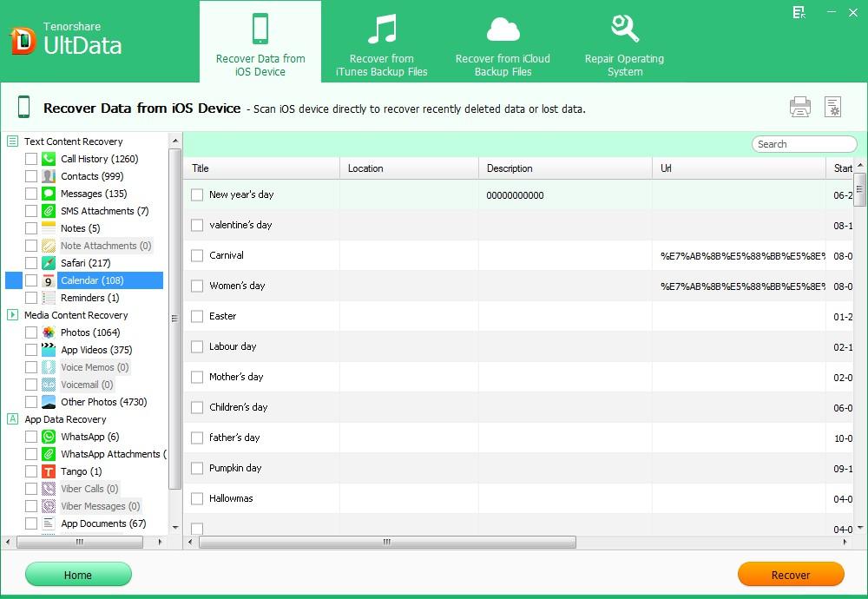Click the Notes icon
The image size is (868, 599).
[x=49, y=228]
